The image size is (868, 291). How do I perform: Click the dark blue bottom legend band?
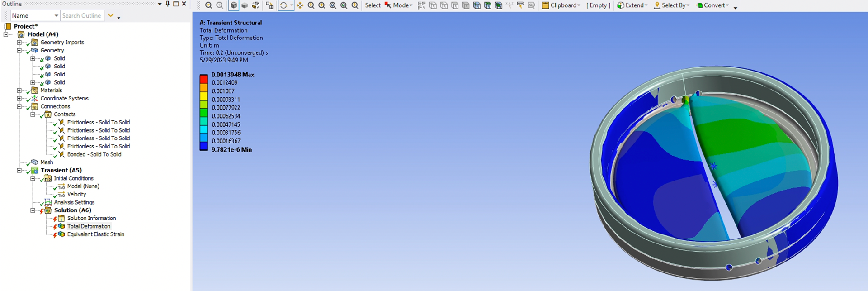click(203, 146)
